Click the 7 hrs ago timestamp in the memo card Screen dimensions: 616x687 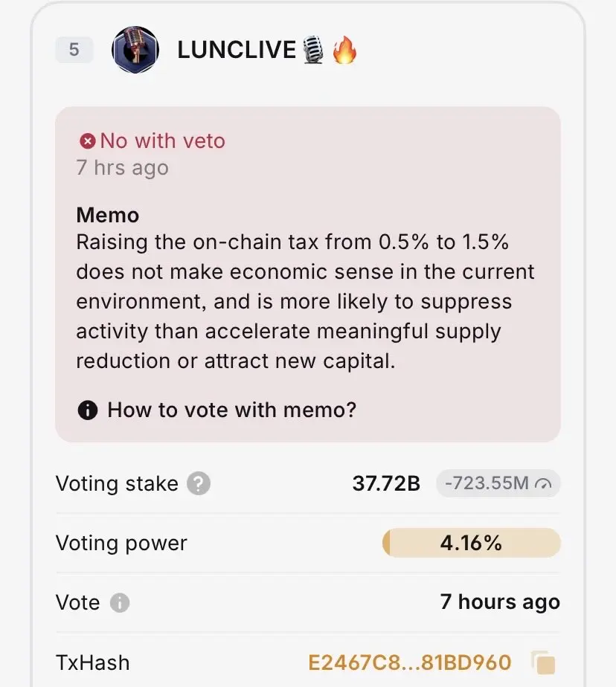(122, 168)
